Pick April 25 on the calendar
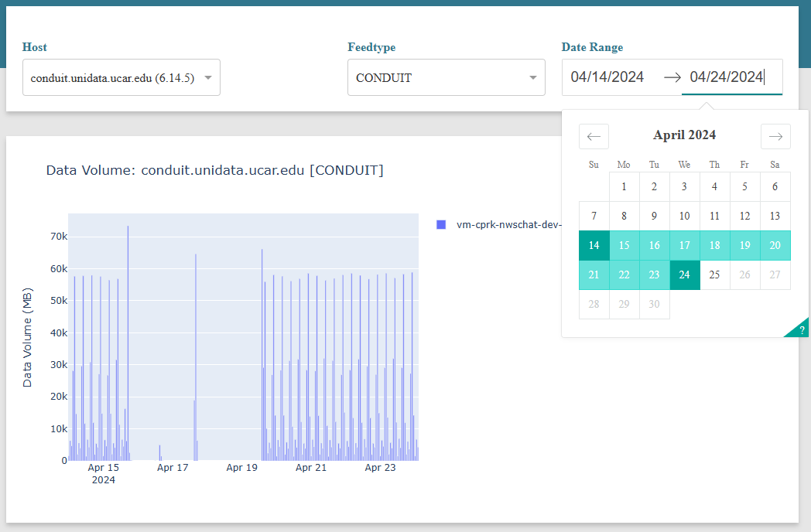Screen dimensions: 811x532 point(715,275)
